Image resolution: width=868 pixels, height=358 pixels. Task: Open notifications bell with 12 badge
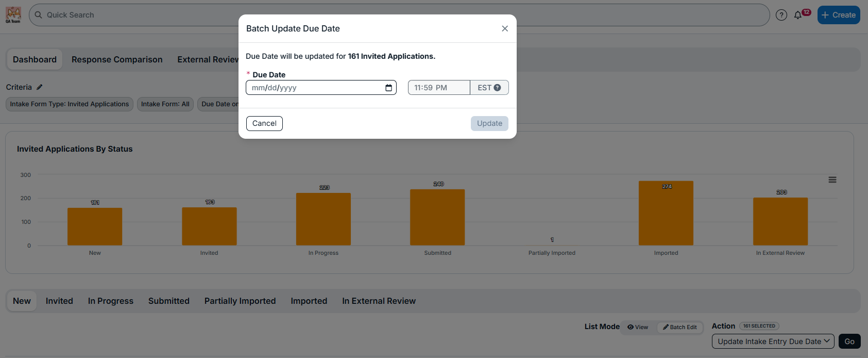[798, 15]
